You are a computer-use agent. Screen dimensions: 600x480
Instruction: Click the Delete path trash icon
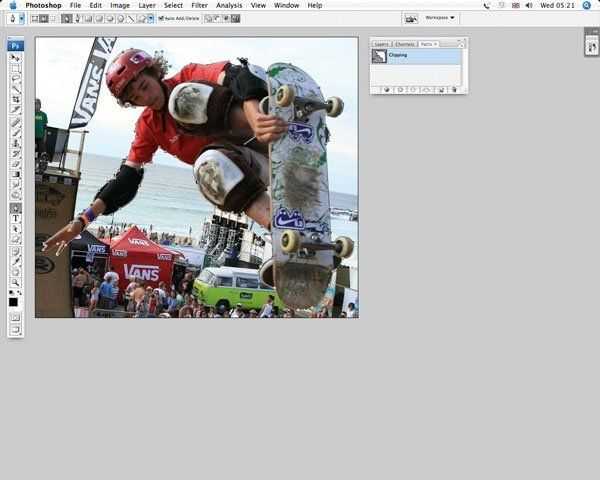click(454, 89)
